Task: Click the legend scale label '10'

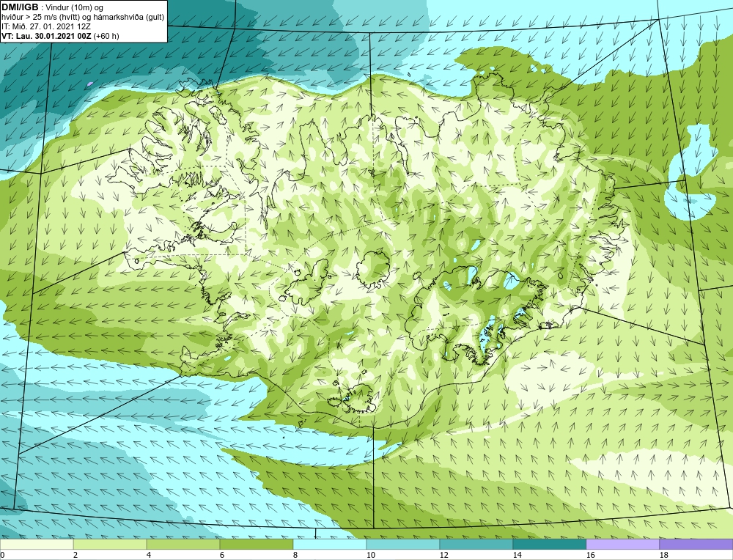Action: [x=371, y=555]
